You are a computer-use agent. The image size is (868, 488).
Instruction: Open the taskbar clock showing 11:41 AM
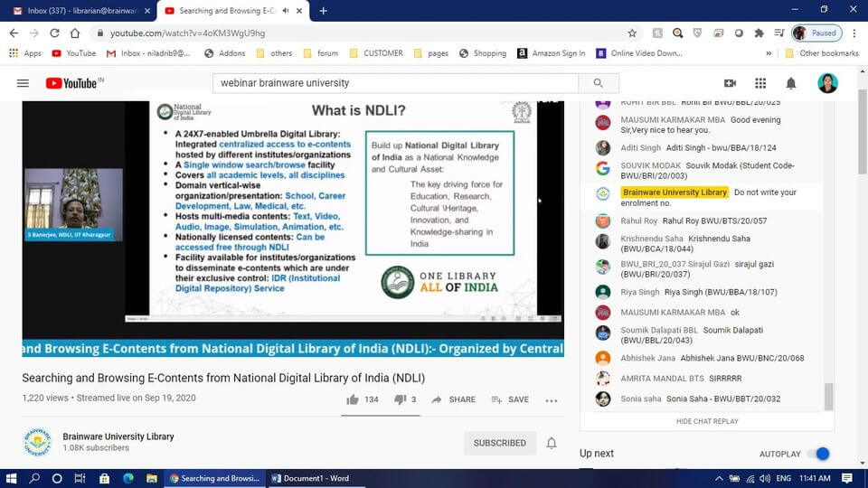[x=815, y=478]
